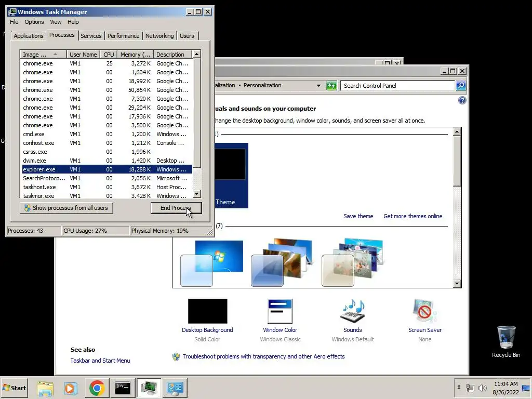Switch to the Users tab
The image size is (532, 399).
tap(187, 36)
